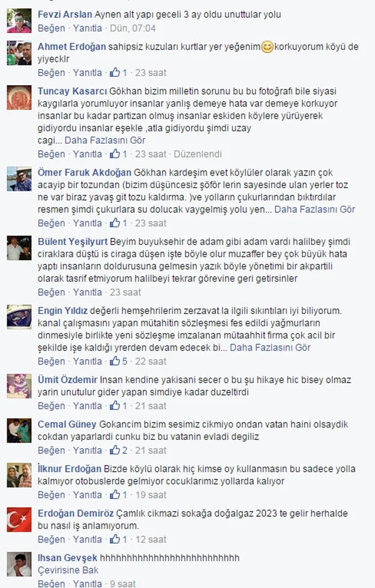Open Fevzi Arslan's profile picture
This screenshot has height=588, width=375.
(x=19, y=20)
